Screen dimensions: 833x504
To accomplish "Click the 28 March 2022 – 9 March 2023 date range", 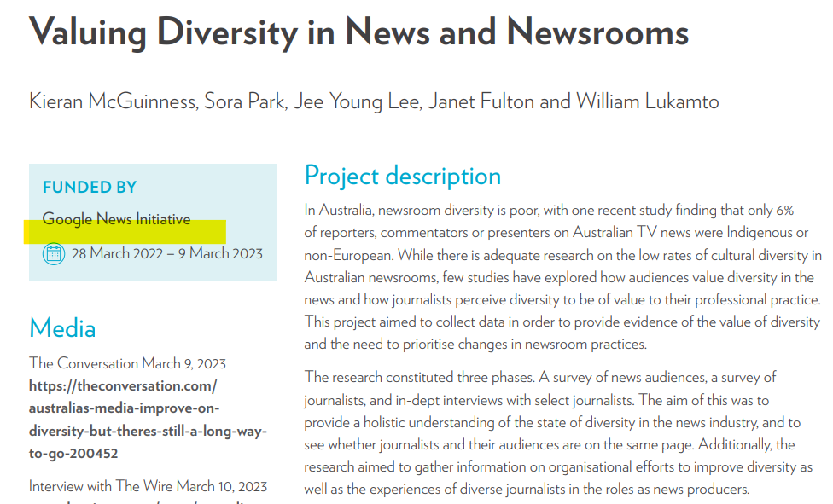I will tap(167, 253).
